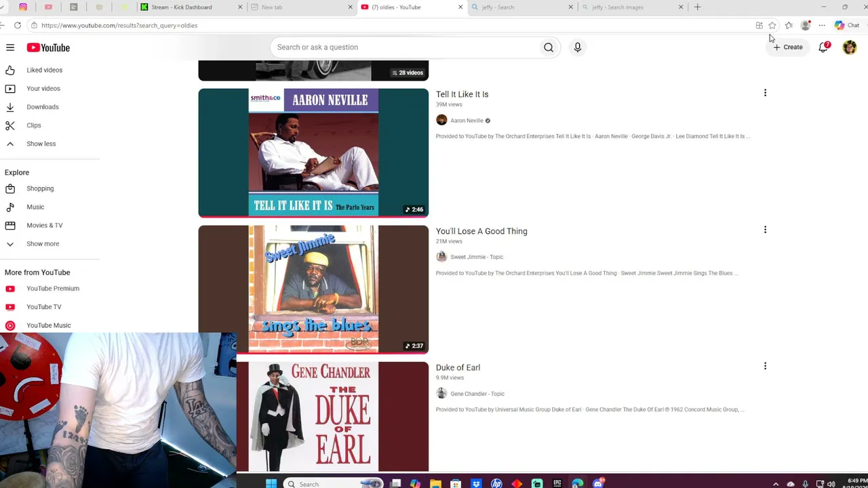Open options menu for You'll Lose A Good Thing
The image size is (868, 488).
tap(765, 230)
